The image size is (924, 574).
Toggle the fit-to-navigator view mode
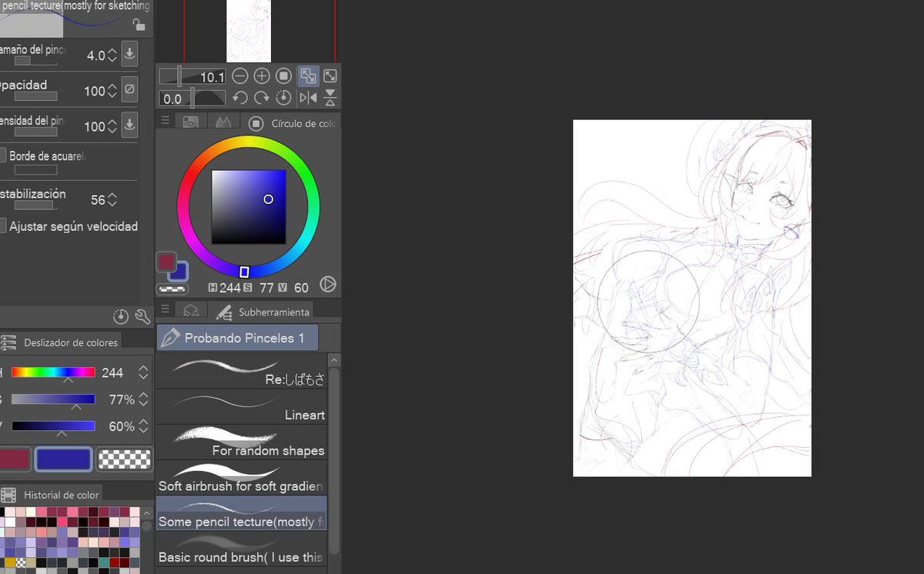[x=308, y=75]
